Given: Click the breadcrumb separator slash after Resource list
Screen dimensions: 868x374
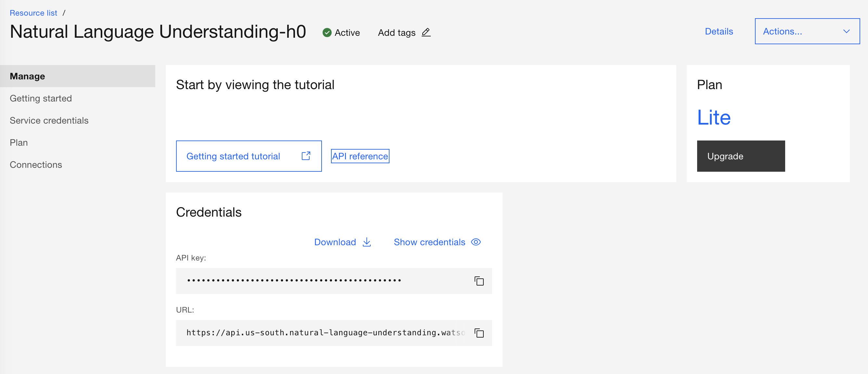Looking at the screenshot, I should coord(64,13).
